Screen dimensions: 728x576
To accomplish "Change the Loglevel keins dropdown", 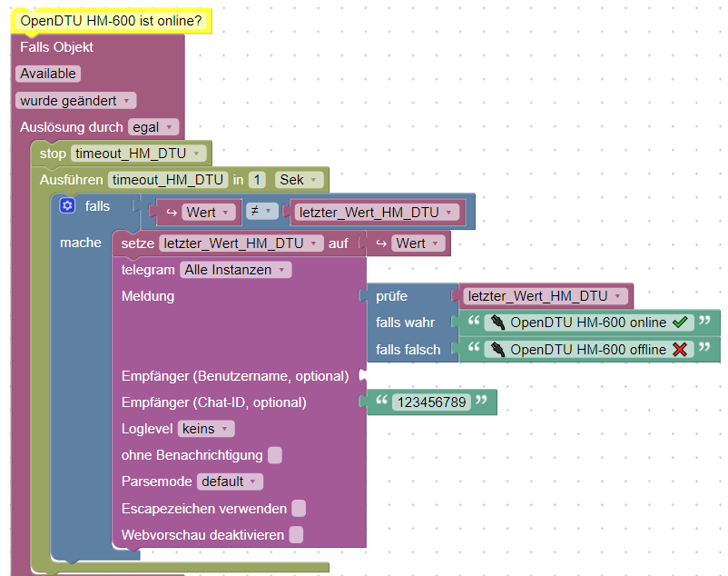I will (x=206, y=429).
